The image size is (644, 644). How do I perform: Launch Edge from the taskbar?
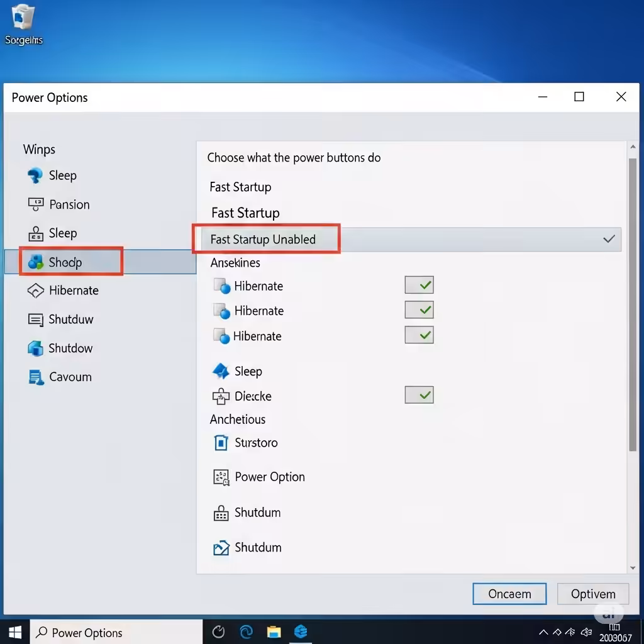246,631
